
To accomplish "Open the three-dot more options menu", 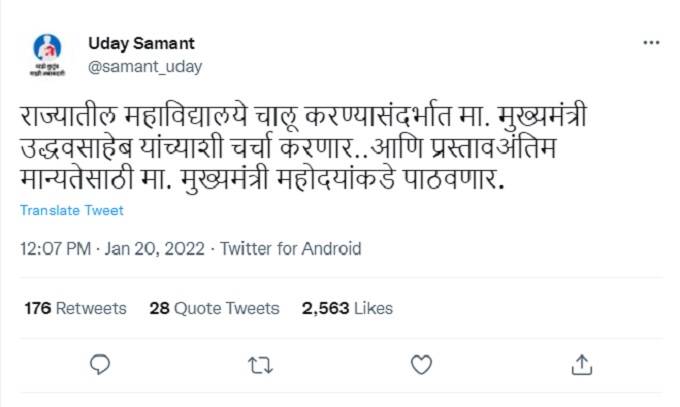I will coord(651,44).
